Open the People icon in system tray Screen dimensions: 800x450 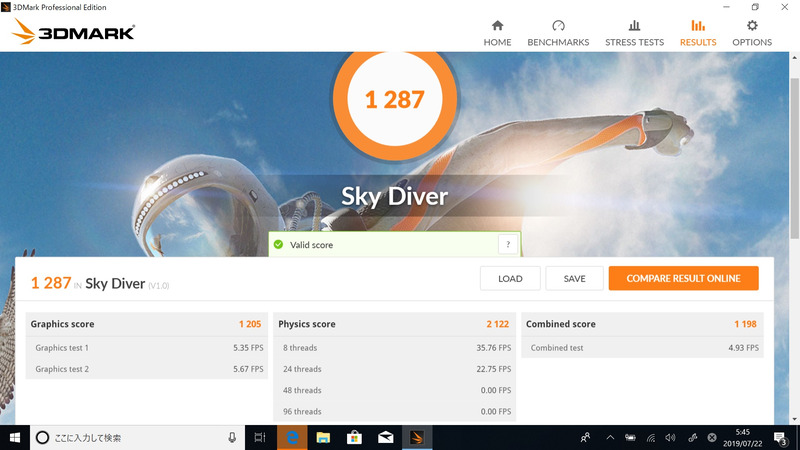pyautogui.click(x=586, y=437)
